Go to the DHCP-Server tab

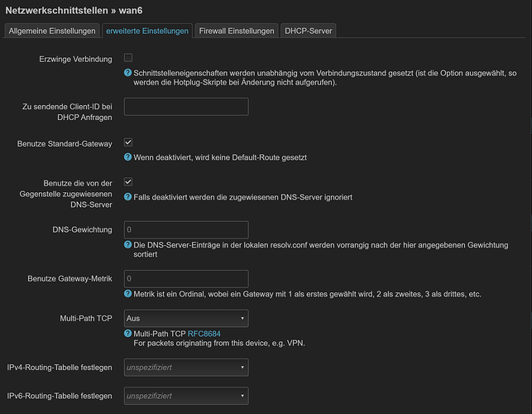[x=308, y=31]
